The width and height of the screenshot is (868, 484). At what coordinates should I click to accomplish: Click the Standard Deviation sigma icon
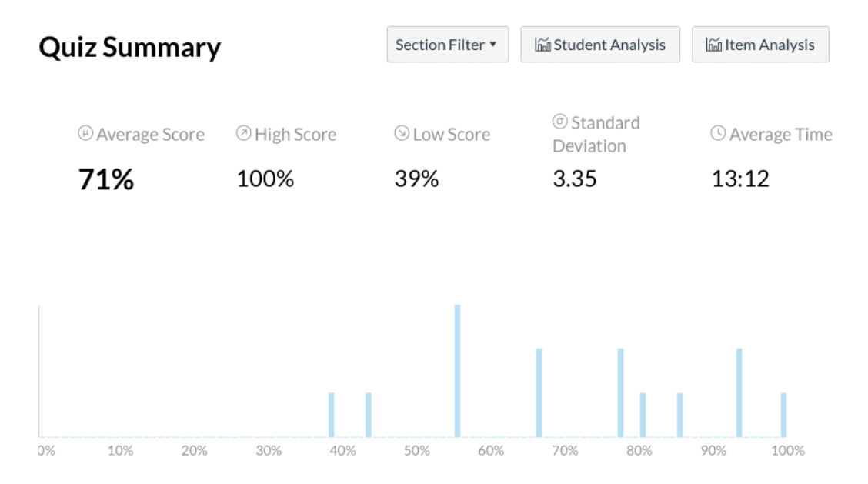click(560, 122)
